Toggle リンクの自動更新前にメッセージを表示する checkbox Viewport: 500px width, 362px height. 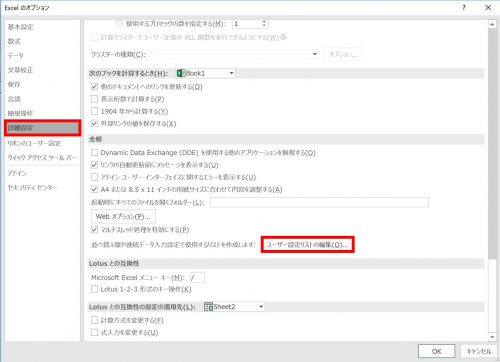tap(94, 165)
